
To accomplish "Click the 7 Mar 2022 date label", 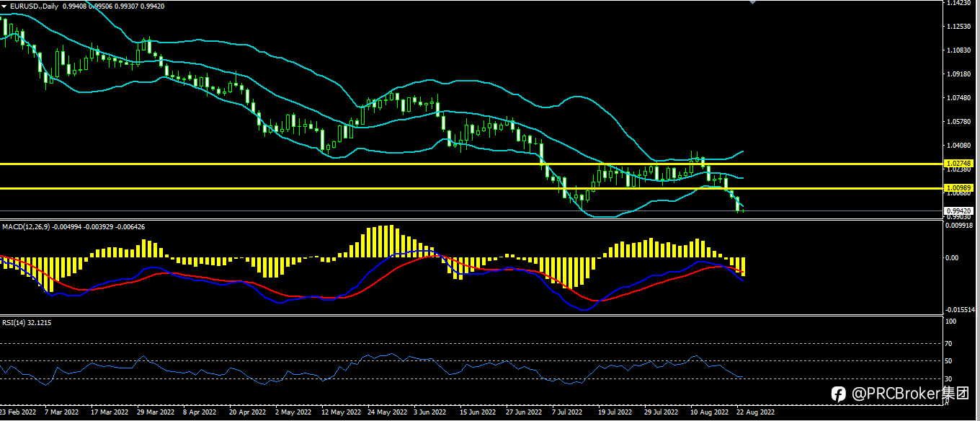I will coord(62,413).
